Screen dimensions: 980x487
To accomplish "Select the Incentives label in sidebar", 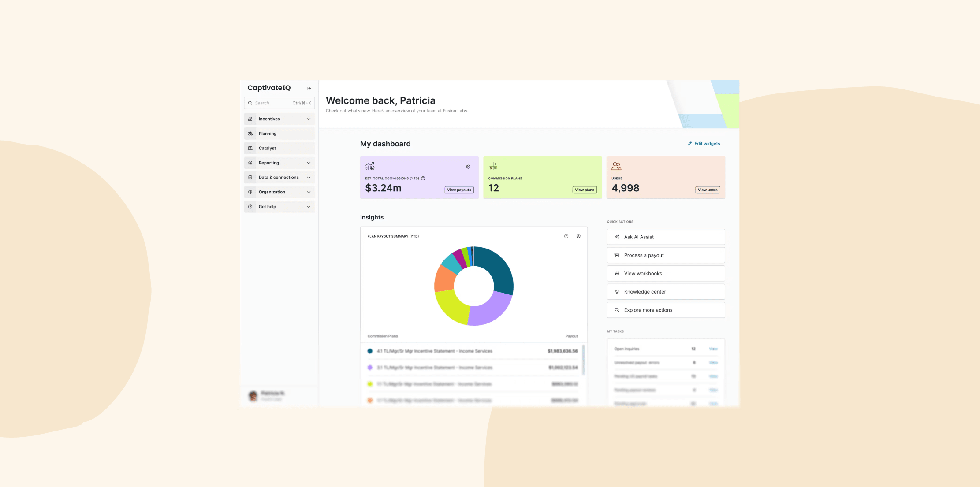I will tap(269, 119).
